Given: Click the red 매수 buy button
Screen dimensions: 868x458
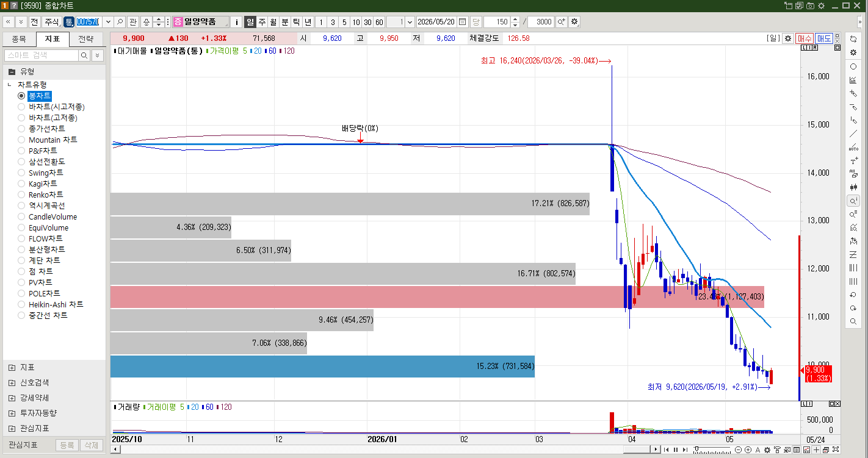Looking at the screenshot, I should (805, 38).
